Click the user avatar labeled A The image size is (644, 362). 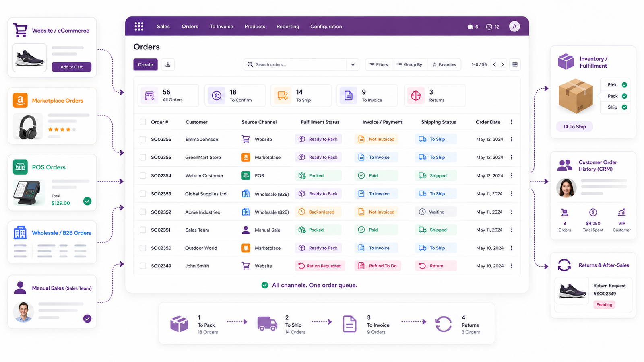tap(514, 27)
